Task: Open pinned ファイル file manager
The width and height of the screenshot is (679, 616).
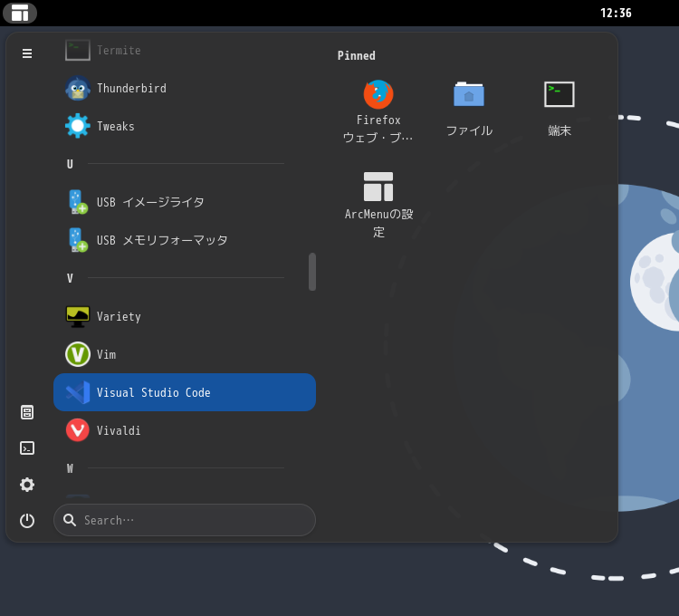Action: pyautogui.click(x=469, y=111)
